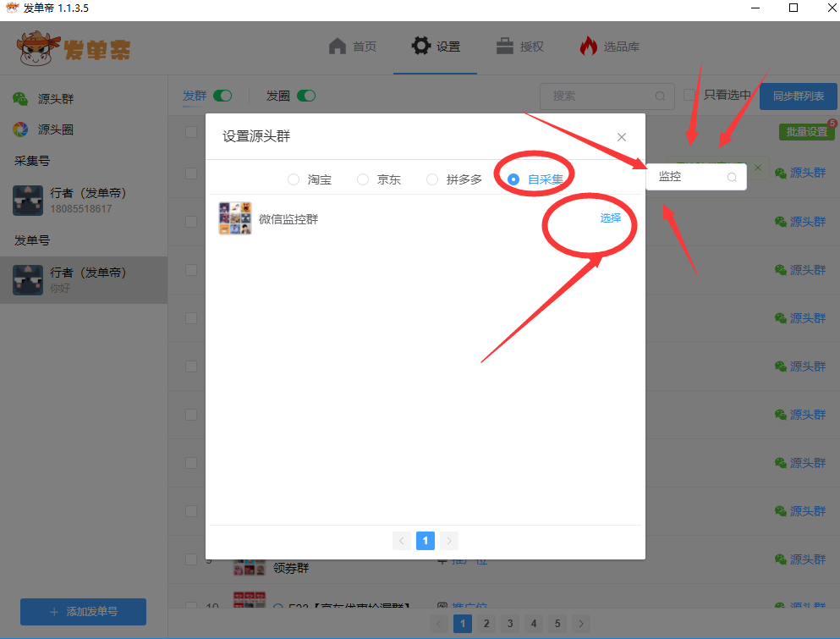Click the 发单帝 logo
This screenshot has height=639, width=840.
pos(74,49)
